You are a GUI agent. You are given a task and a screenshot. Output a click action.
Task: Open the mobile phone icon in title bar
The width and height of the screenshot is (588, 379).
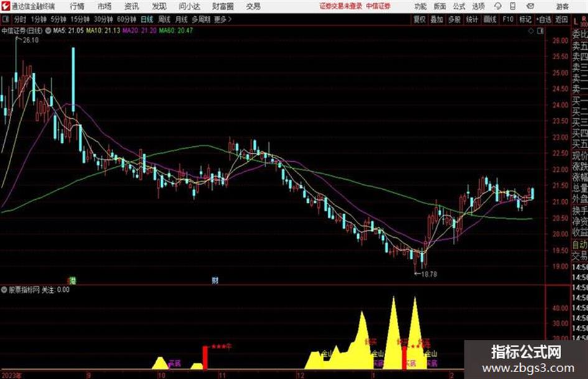(513, 6)
